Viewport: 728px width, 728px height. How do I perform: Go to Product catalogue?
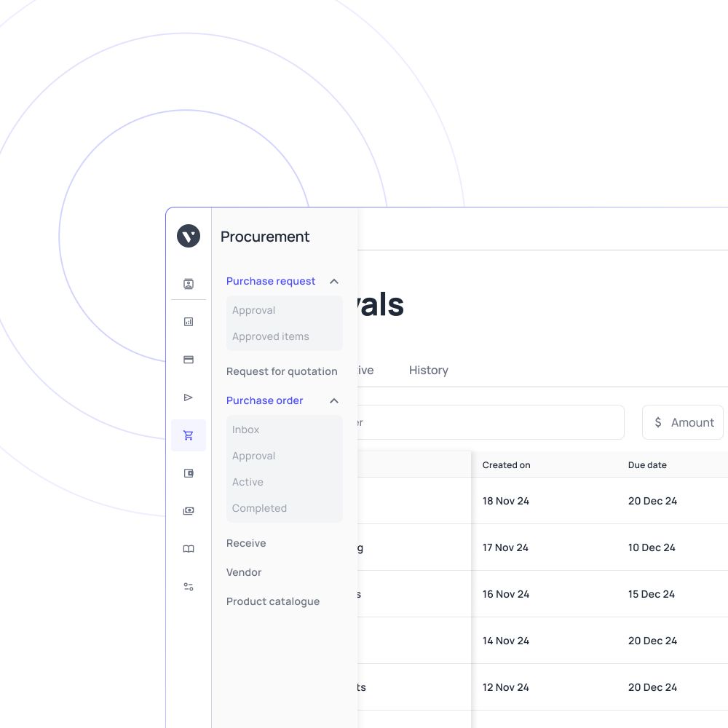(273, 601)
